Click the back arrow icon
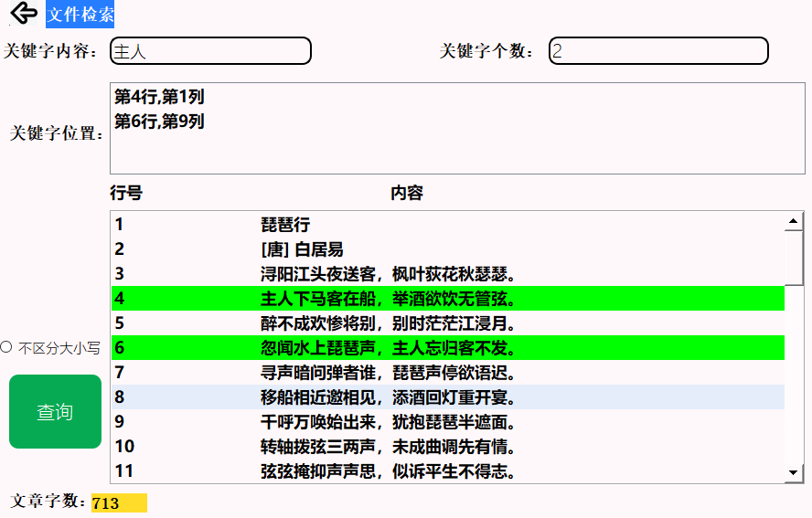The height and width of the screenshot is (518, 812). (x=24, y=14)
